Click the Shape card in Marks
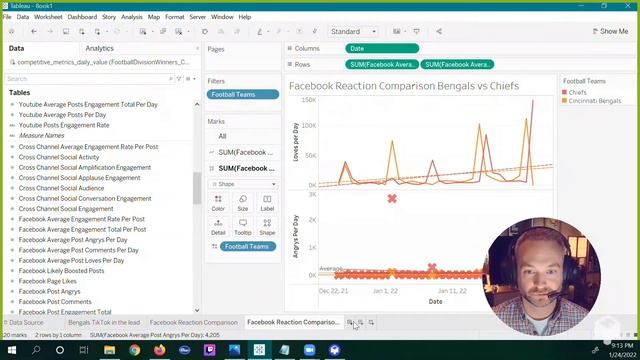The width and height of the screenshot is (640, 360). pyautogui.click(x=267, y=227)
